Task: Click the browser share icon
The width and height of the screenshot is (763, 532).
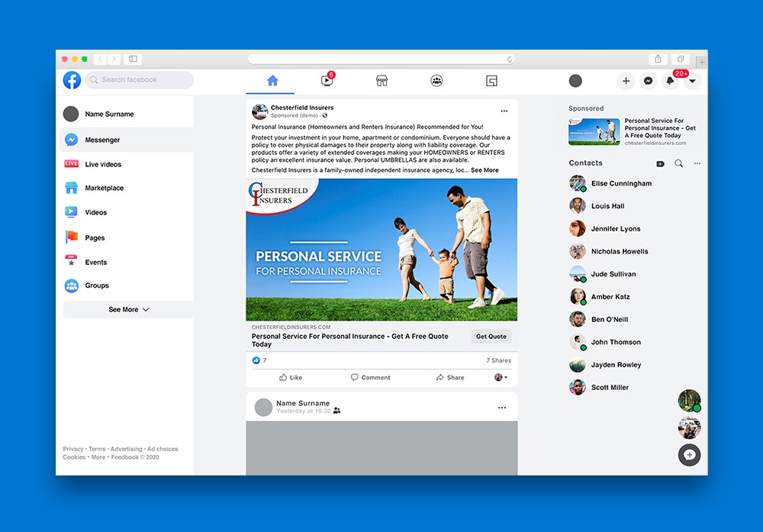Action: tap(658, 59)
